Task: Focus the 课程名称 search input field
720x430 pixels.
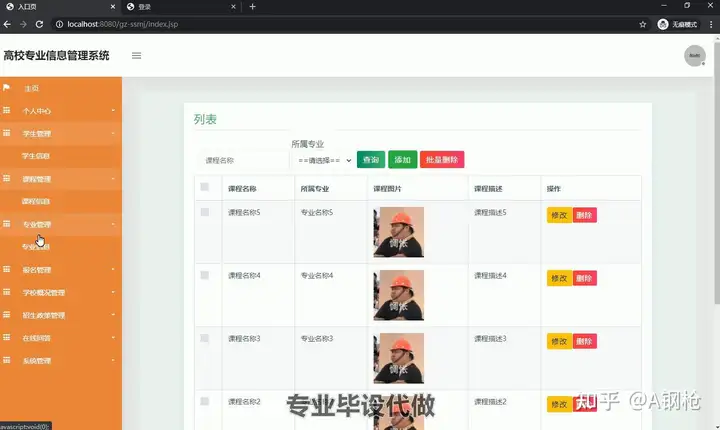Action: 242,160
